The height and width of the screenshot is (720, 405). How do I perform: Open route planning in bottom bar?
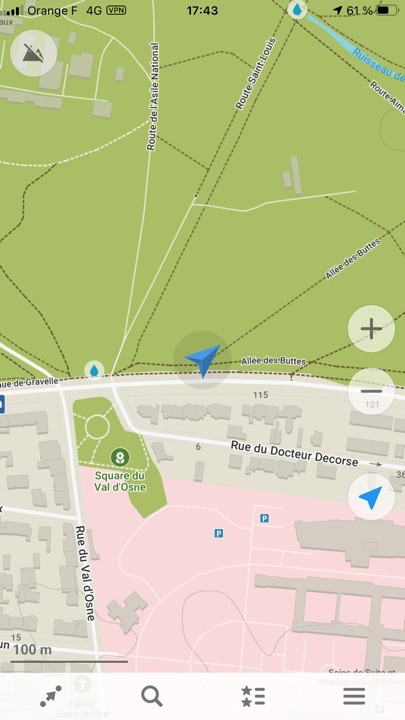pos(51,696)
